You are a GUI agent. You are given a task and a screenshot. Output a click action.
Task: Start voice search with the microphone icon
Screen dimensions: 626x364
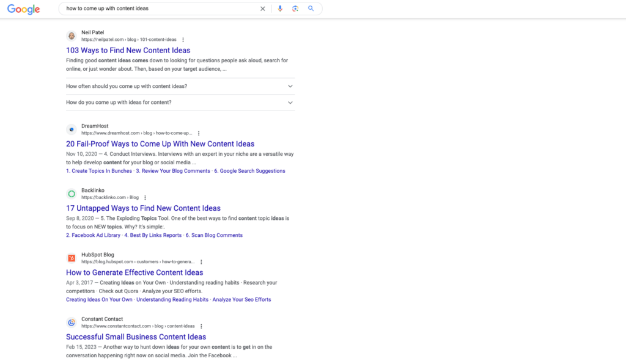(280, 9)
